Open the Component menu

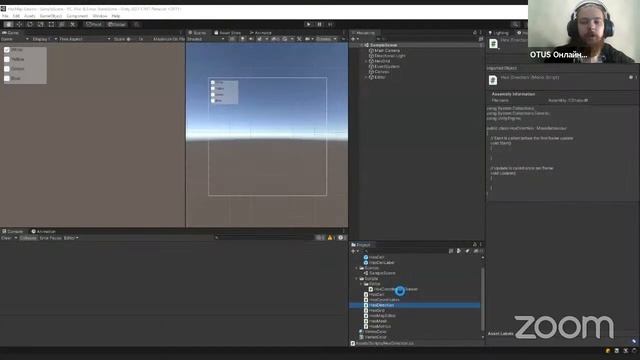point(77,16)
